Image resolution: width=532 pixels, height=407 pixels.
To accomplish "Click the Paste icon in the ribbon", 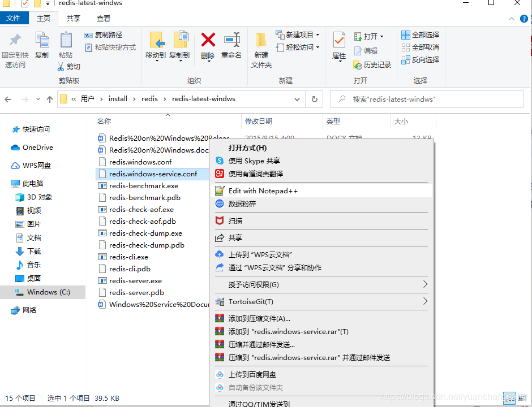I will (66, 40).
